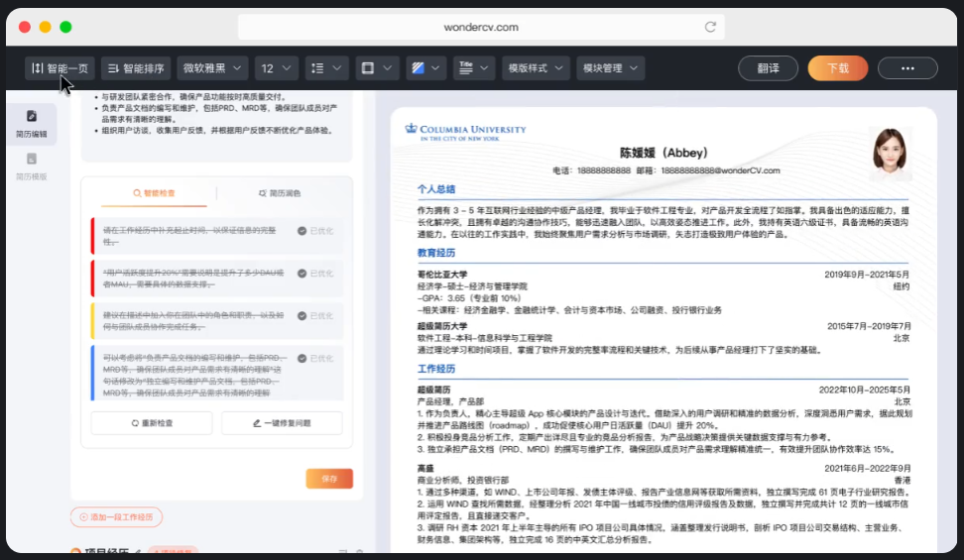
Task: Open the 微软雅黑 font dropdown
Action: coord(213,68)
